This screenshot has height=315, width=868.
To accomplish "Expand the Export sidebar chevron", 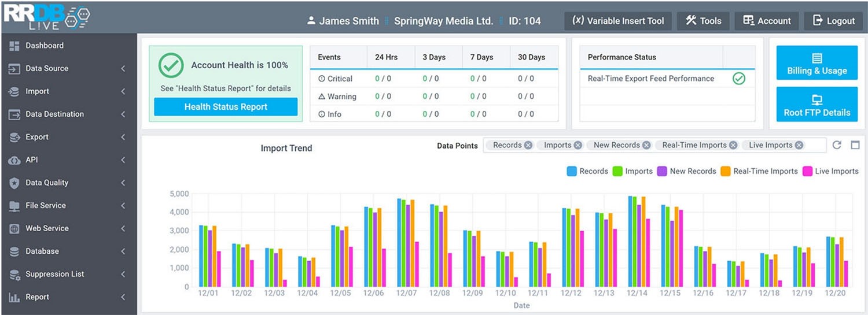I will point(123,138).
